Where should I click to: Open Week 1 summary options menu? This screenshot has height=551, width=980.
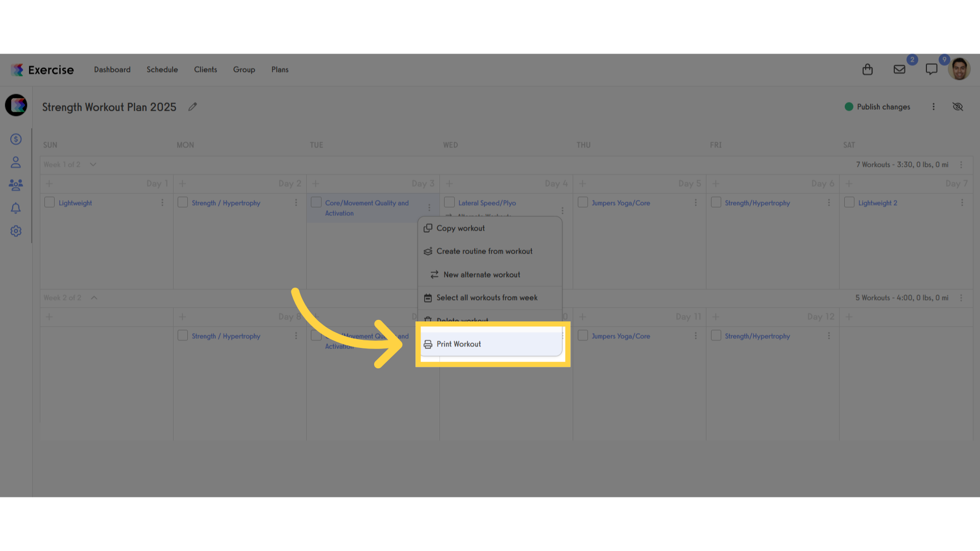961,165
